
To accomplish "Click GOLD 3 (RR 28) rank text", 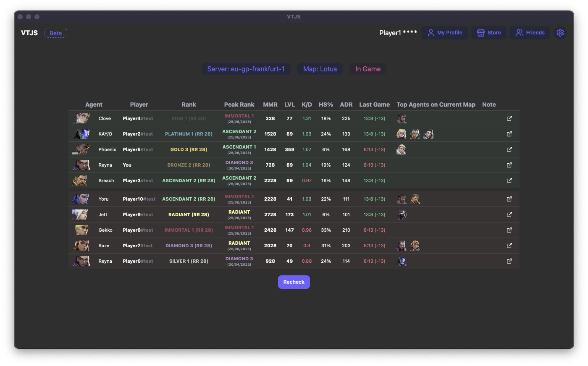I will (189, 149).
